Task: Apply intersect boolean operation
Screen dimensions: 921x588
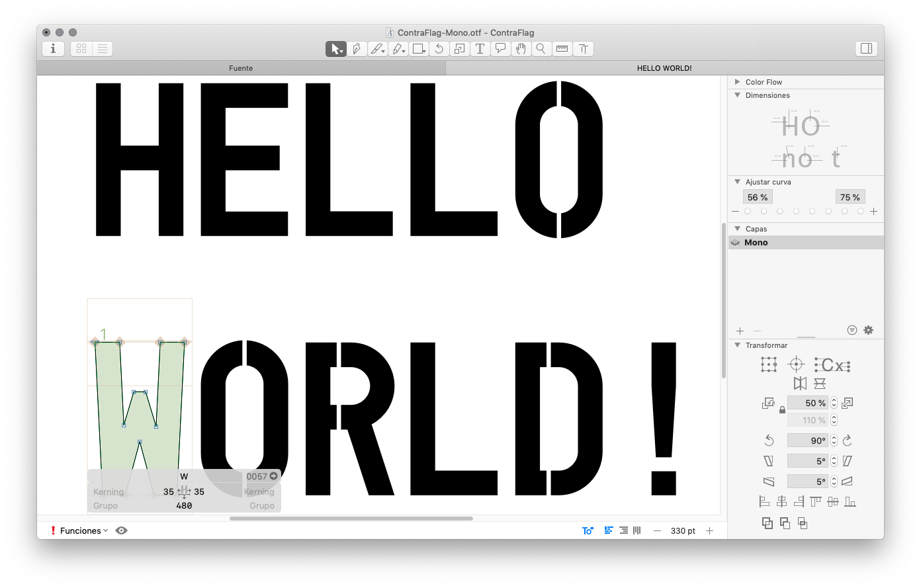Action: [x=803, y=523]
